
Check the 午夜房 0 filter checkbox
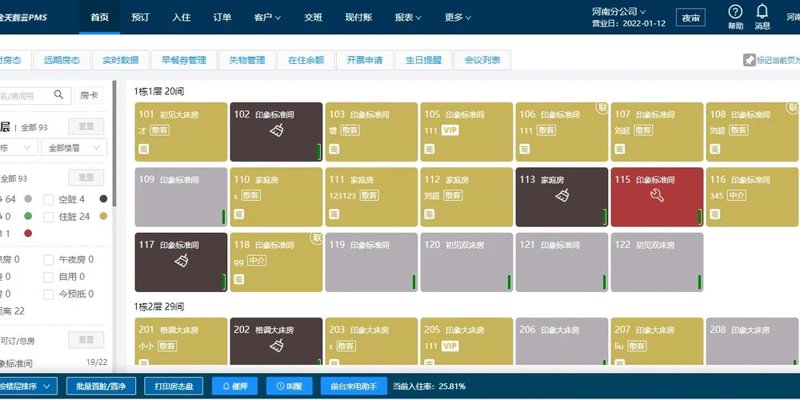pyautogui.click(x=48, y=260)
